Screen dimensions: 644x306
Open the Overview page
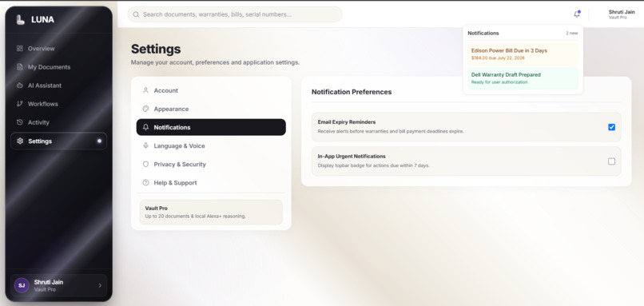click(59, 49)
